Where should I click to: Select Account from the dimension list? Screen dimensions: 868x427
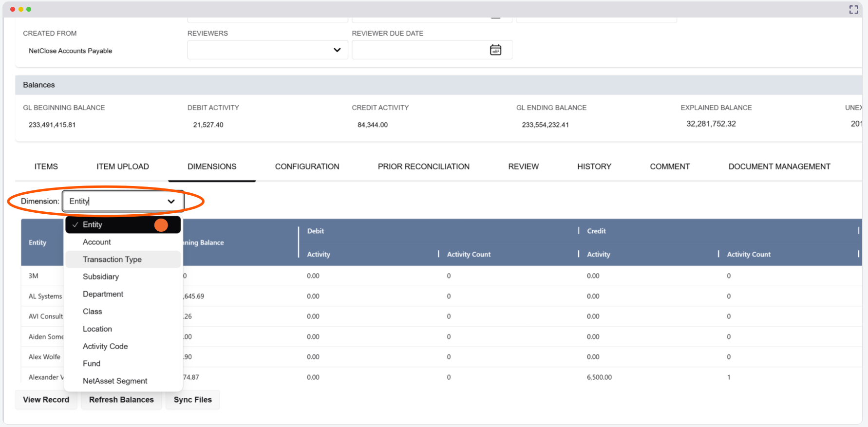click(97, 242)
